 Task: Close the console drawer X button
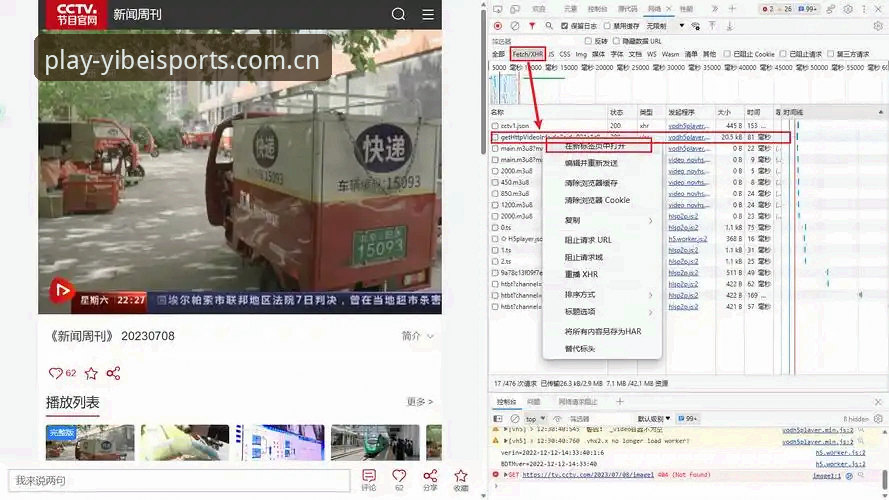pos(878,402)
